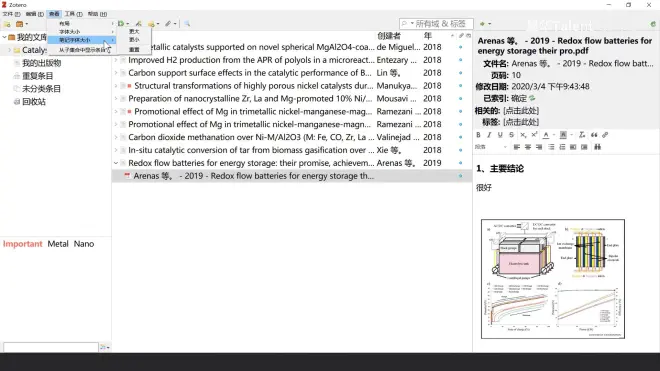Collapse the Redox flow batteries item
Screen dimensions: 660x371
tap(116, 163)
